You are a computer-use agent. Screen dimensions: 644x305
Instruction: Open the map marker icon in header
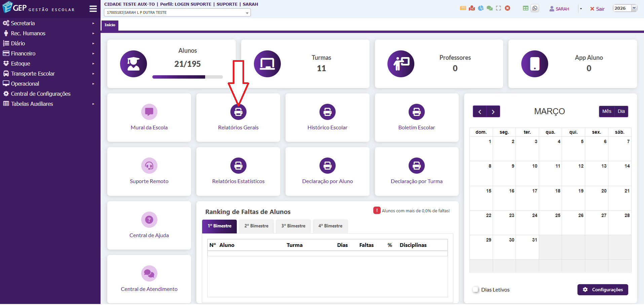[x=472, y=8]
